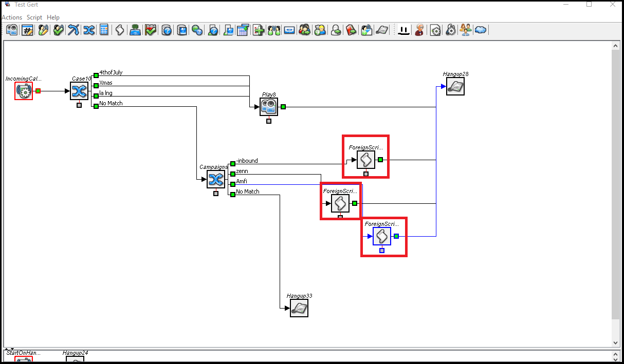This screenshot has height=364, width=624.
Task: Click the Hangup24 label in lower panel
Action: (x=75, y=353)
